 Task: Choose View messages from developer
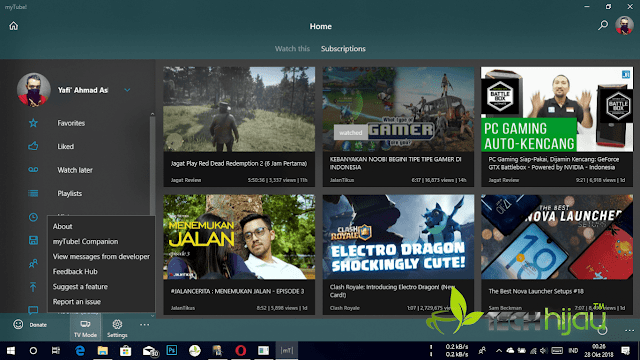coord(101,256)
